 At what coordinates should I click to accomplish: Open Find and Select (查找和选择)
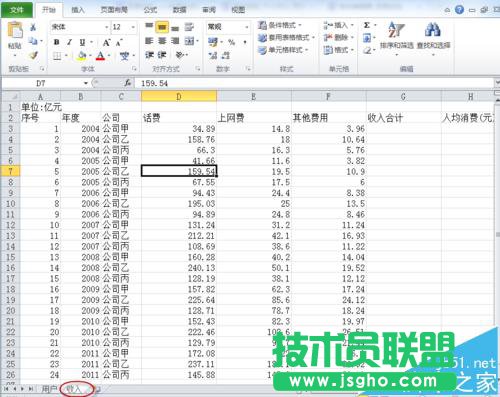tap(433, 38)
